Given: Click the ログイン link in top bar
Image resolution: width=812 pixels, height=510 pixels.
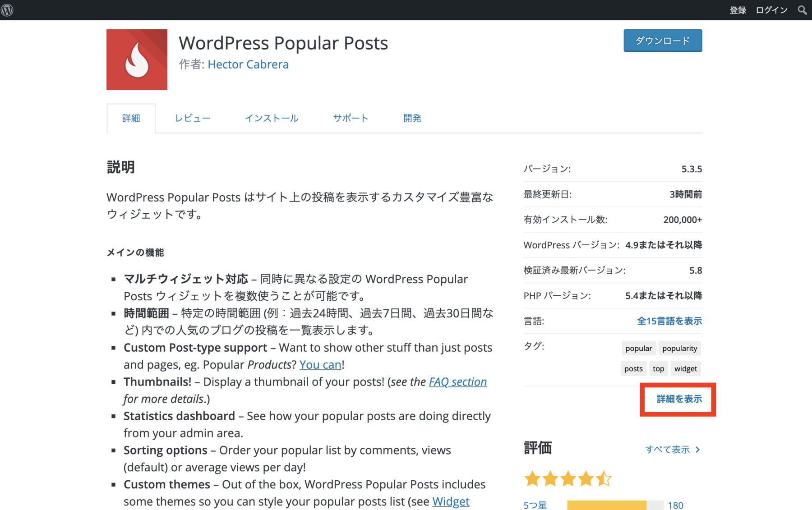Looking at the screenshot, I should click(x=771, y=10).
